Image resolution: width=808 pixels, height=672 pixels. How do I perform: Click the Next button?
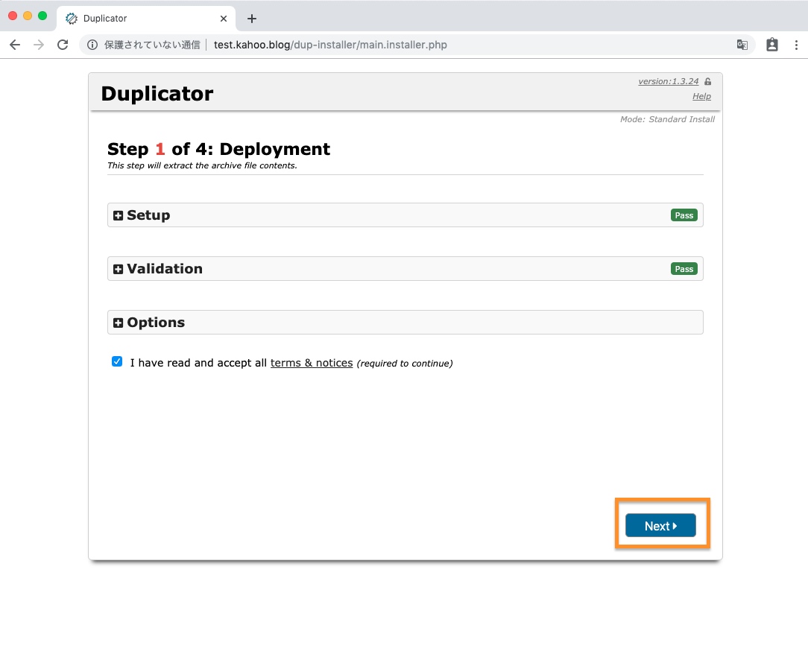pyautogui.click(x=660, y=525)
